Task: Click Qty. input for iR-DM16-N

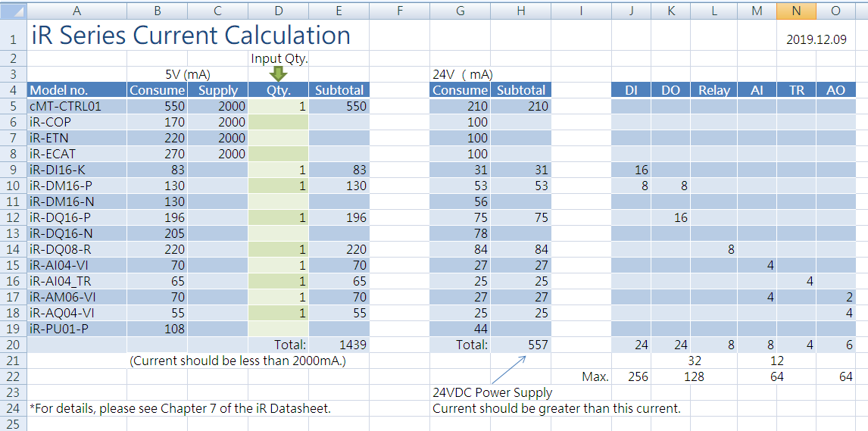Action: (279, 201)
